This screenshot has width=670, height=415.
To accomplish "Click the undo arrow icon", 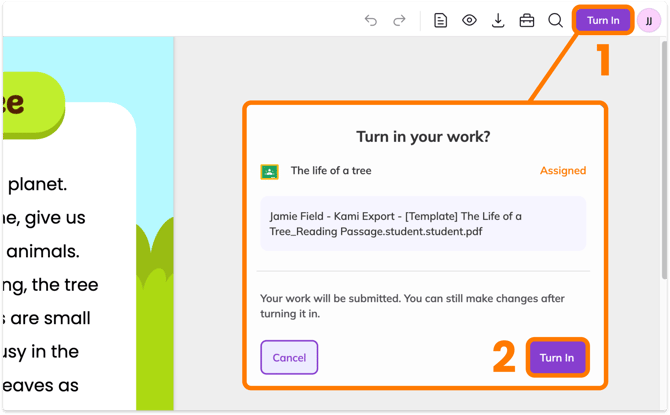I will coord(370,21).
